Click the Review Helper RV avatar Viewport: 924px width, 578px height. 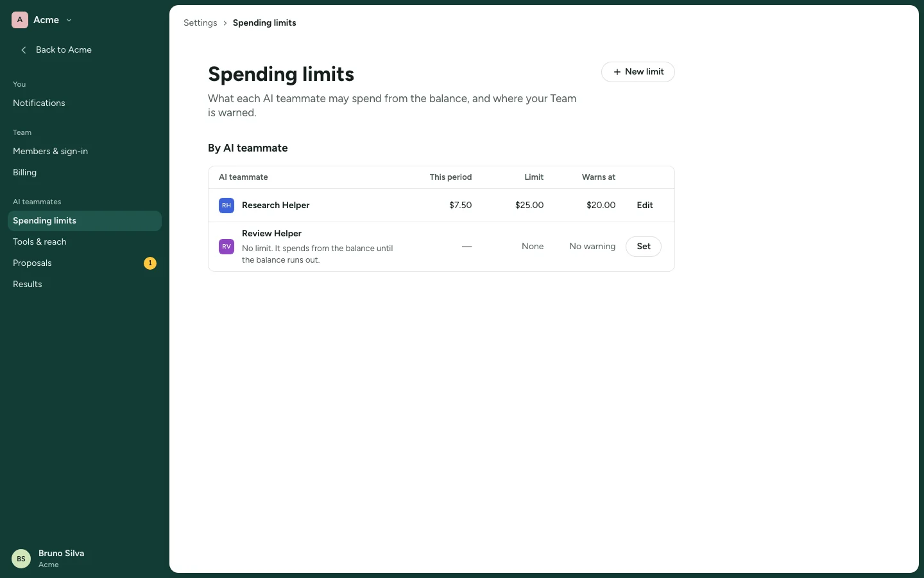click(227, 247)
